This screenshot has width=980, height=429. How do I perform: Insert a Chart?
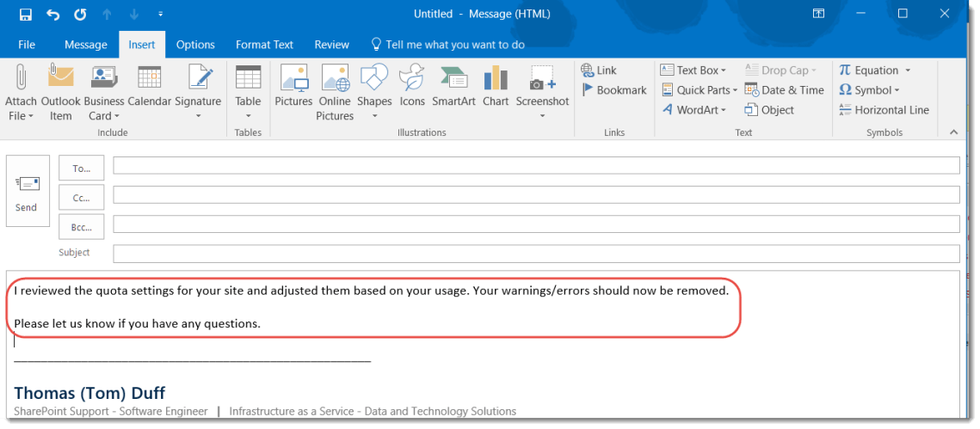coord(496,86)
